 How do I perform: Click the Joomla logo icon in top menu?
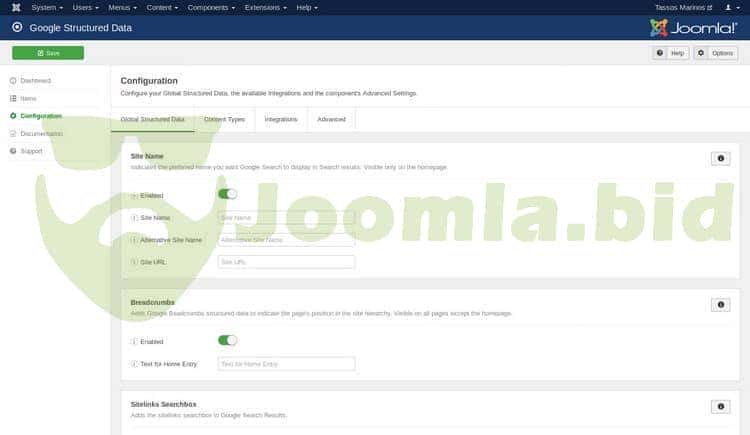pos(16,7)
